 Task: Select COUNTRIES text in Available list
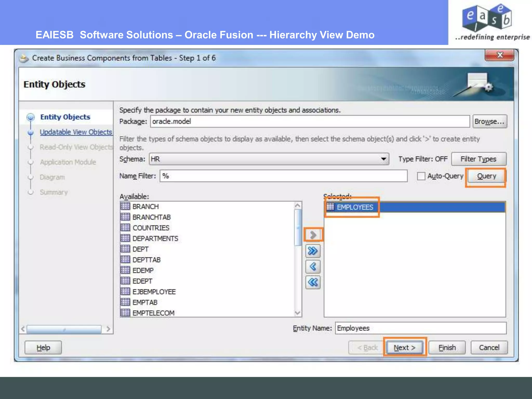[151, 228]
